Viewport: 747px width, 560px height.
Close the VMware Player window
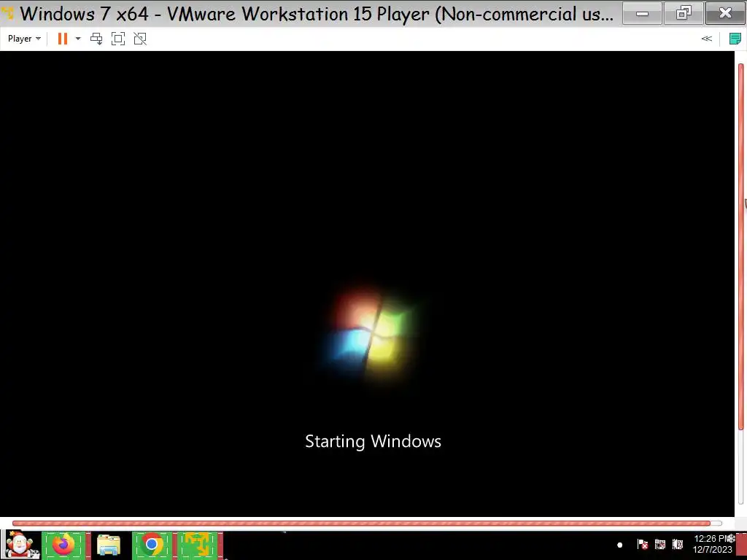pyautogui.click(x=725, y=13)
